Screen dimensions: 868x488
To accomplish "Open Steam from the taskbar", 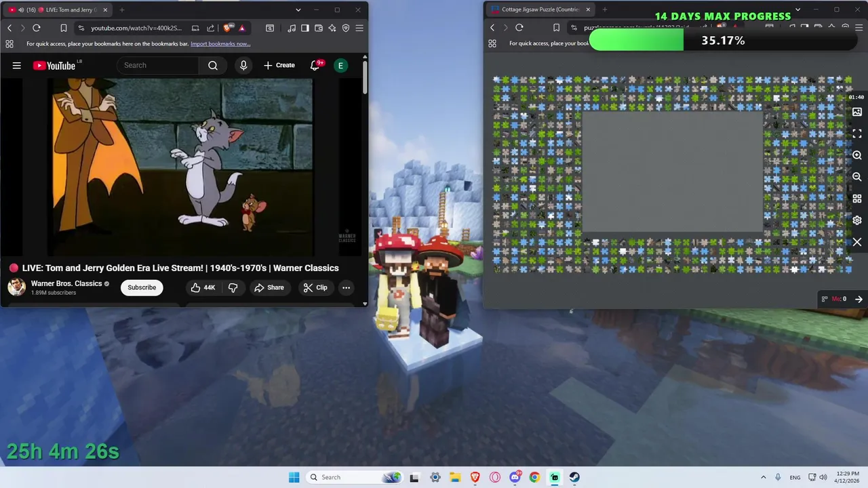I will pos(574,477).
